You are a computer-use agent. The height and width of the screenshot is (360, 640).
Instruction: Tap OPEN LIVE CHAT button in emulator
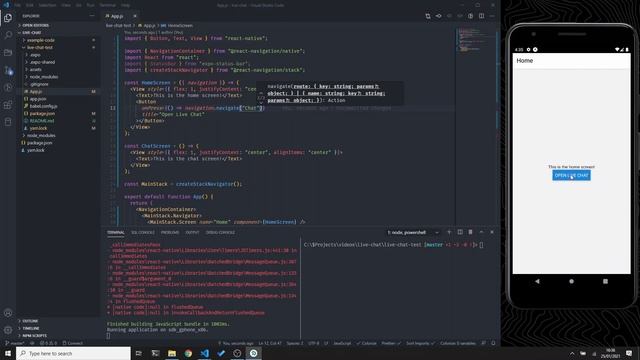click(x=571, y=176)
